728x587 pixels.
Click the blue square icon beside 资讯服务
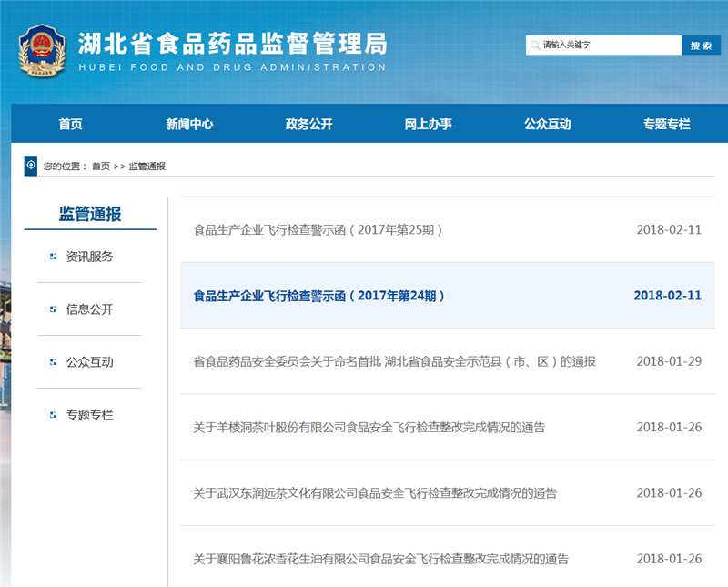[52, 257]
